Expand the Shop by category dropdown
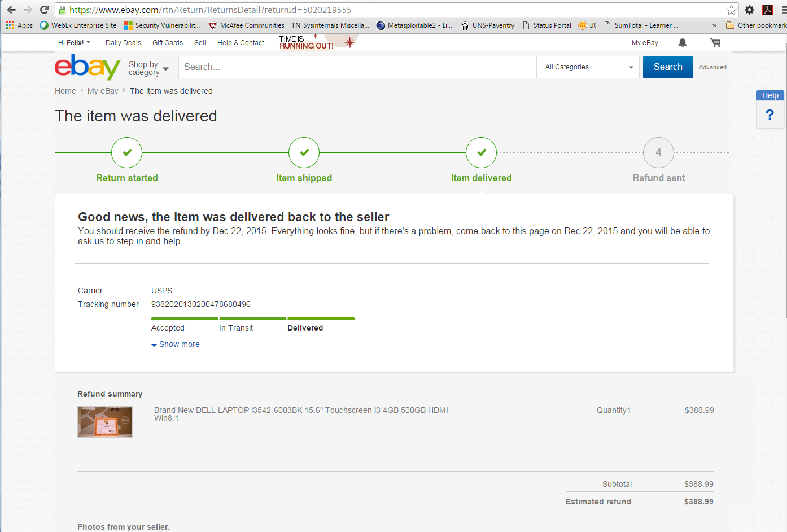The width and height of the screenshot is (787, 532). click(x=148, y=68)
